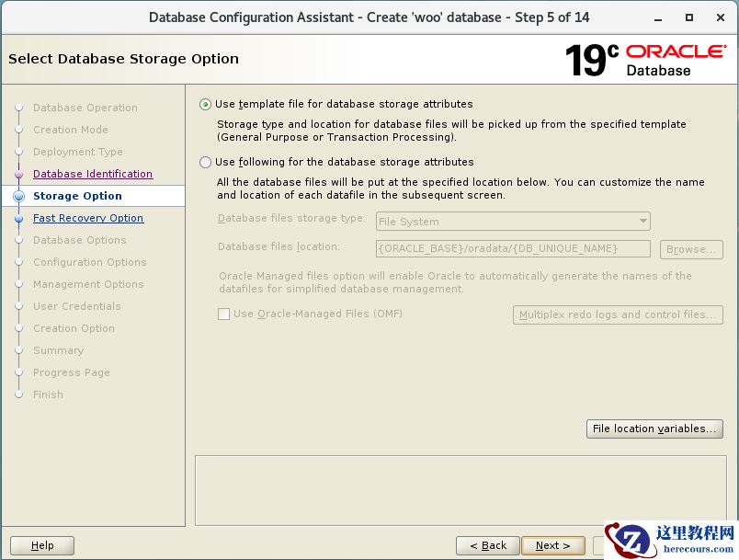This screenshot has height=560, width=739.
Task: Click Database Options step in sidebar
Action: pyautogui.click(x=80, y=240)
